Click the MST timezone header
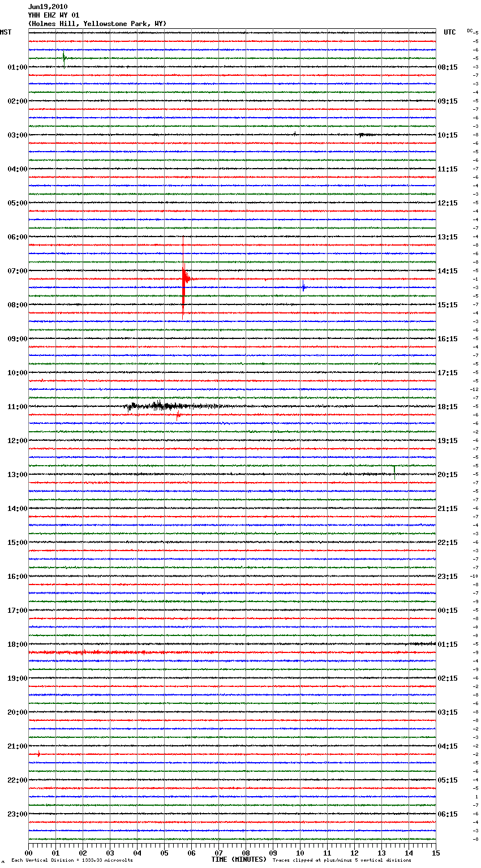Viewport: 481px width, 868px height. [x=6, y=32]
